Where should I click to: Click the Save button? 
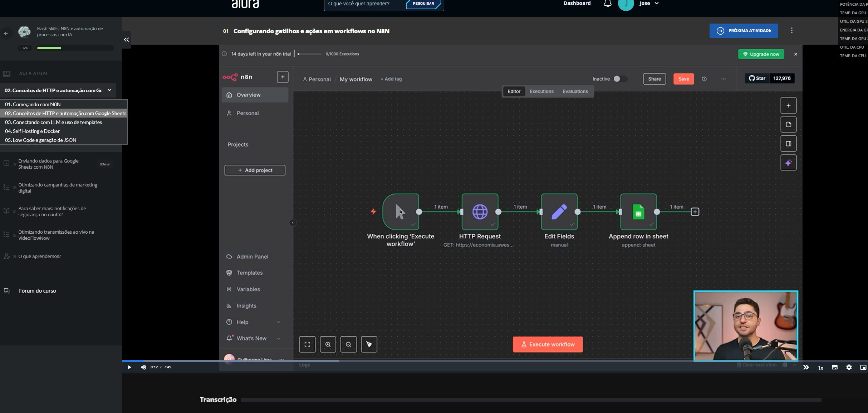point(683,79)
